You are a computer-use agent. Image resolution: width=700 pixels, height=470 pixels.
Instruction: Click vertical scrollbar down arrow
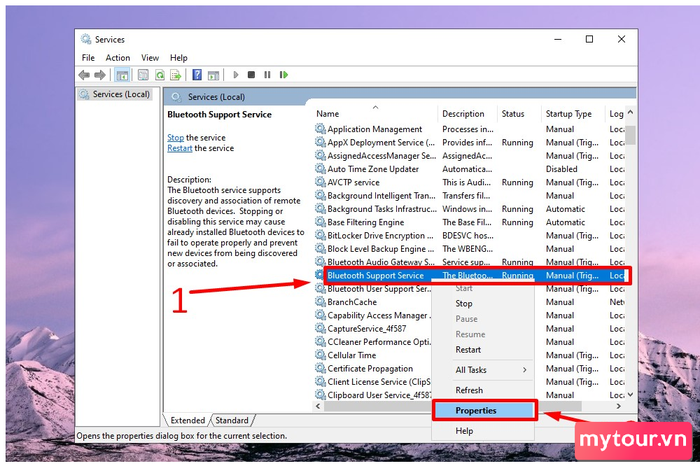(x=630, y=395)
